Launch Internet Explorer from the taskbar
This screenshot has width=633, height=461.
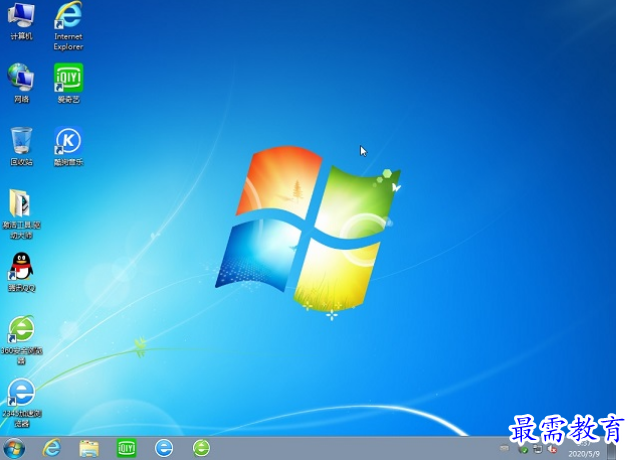tap(52, 448)
